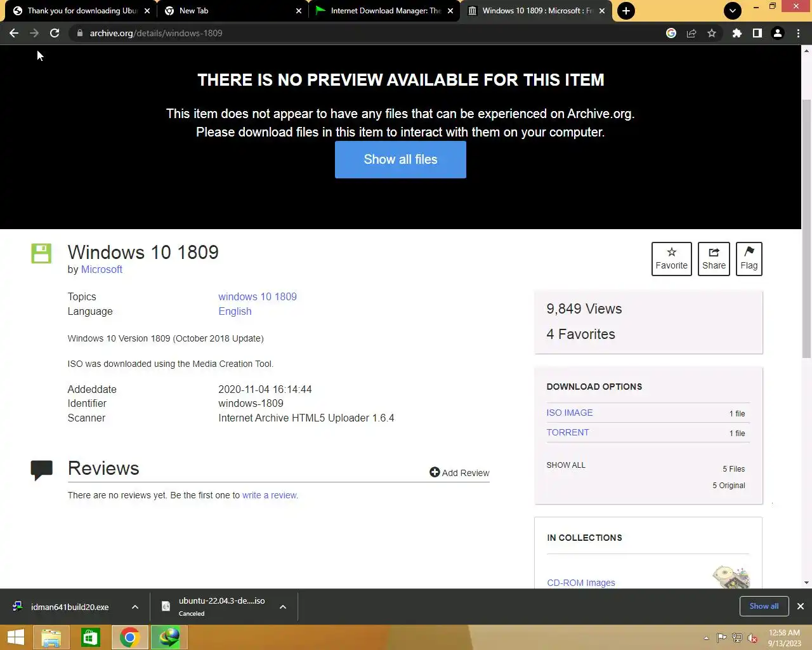Open windows 10 1809 topic link
812x650 pixels.
258,296
